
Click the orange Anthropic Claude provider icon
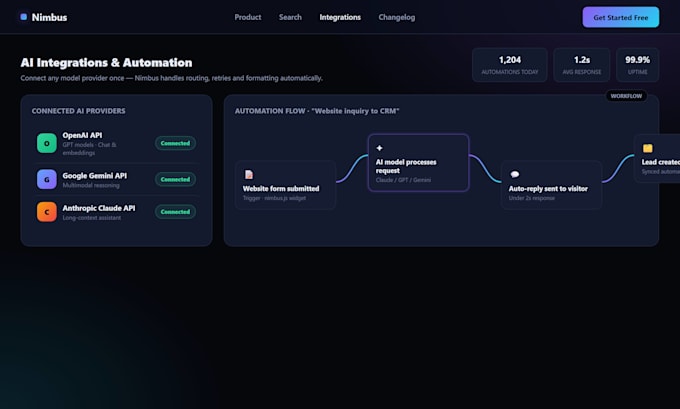click(x=47, y=212)
